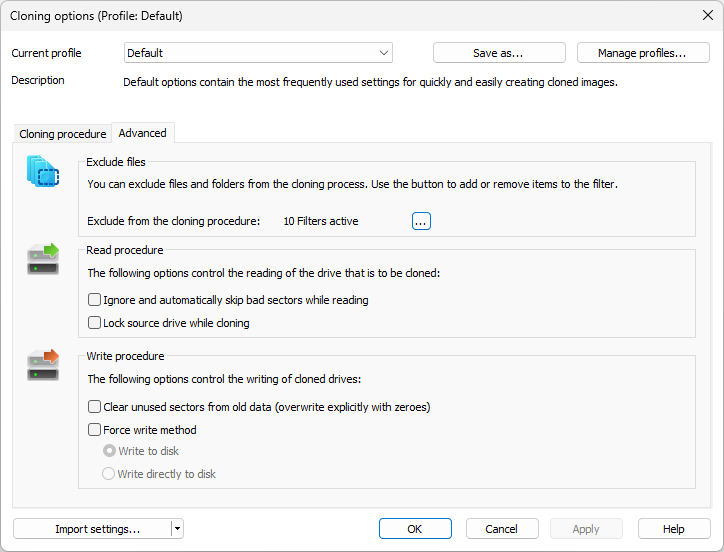Select the Write to disk radio option

tap(109, 451)
